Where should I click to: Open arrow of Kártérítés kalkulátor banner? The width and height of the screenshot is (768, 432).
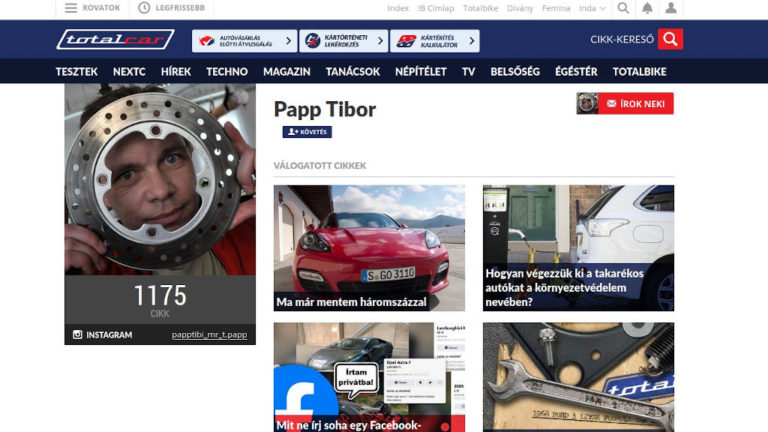[472, 41]
